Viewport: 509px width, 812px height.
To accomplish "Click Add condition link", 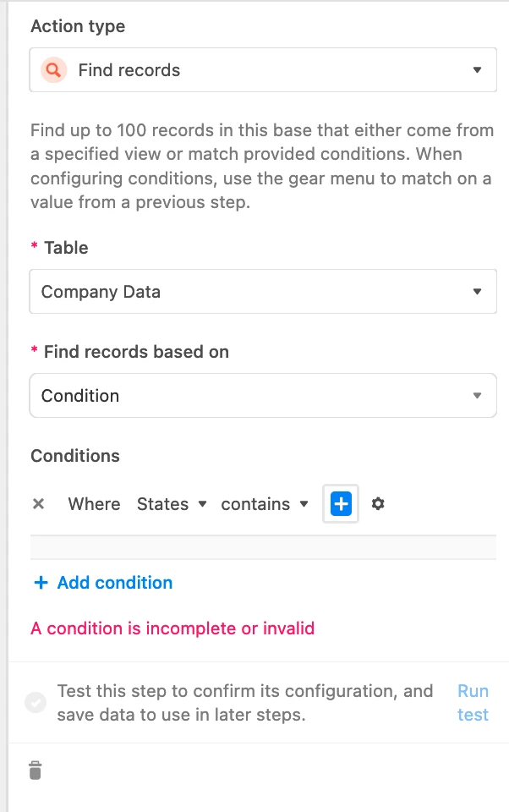I will click(x=114, y=583).
